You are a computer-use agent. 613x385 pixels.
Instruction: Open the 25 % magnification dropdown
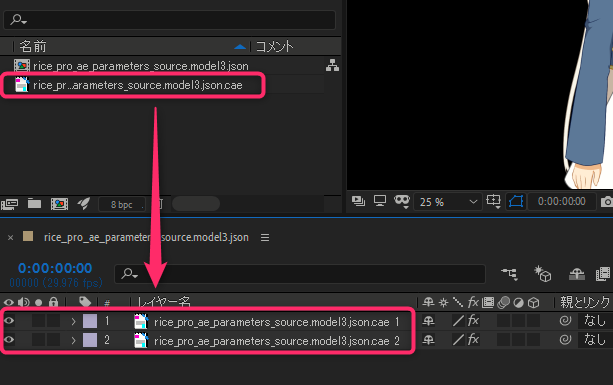tap(448, 202)
